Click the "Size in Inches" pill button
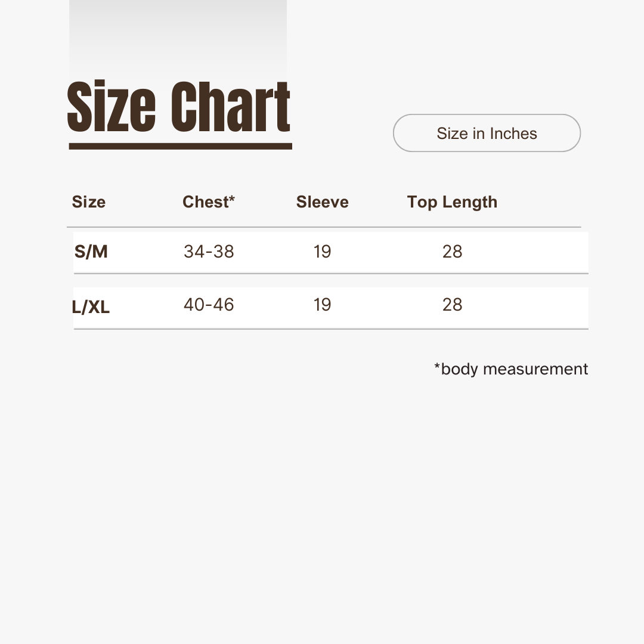This screenshot has width=644, height=644. point(487,133)
